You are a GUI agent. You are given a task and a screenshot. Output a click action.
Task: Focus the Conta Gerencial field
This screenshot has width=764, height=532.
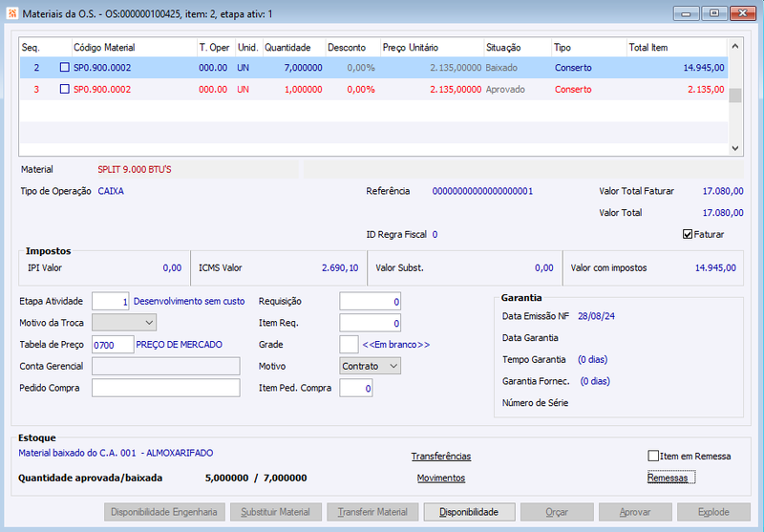(x=165, y=366)
